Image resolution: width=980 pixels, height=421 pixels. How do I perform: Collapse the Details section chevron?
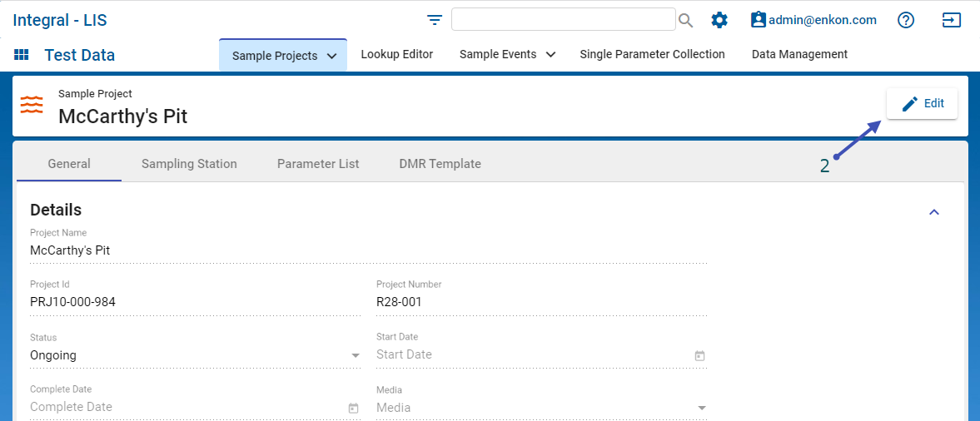tap(934, 212)
